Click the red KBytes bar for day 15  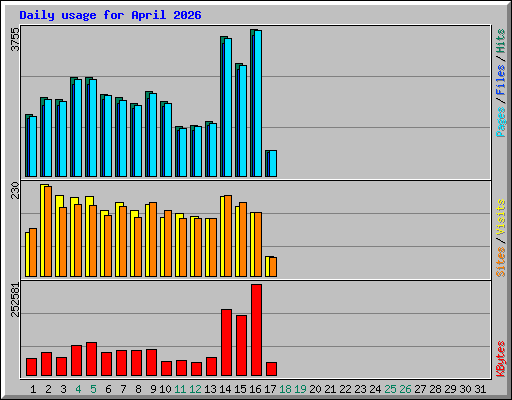(x=241, y=346)
